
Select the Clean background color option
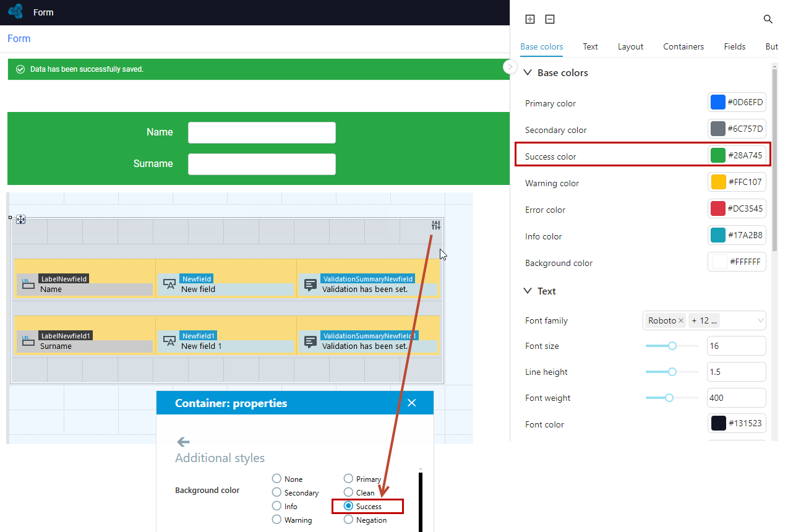tap(348, 492)
